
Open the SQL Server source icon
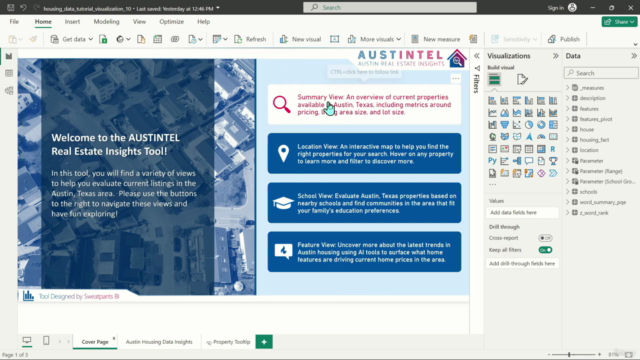click(141, 39)
